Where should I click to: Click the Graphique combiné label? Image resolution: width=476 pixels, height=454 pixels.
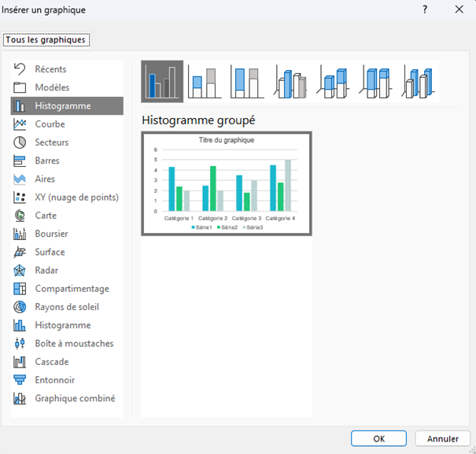(x=75, y=398)
